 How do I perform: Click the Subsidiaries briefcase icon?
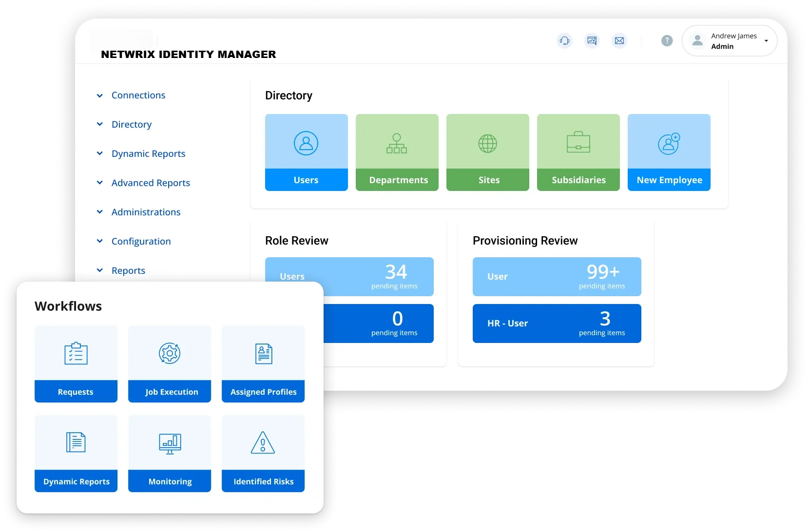click(578, 142)
